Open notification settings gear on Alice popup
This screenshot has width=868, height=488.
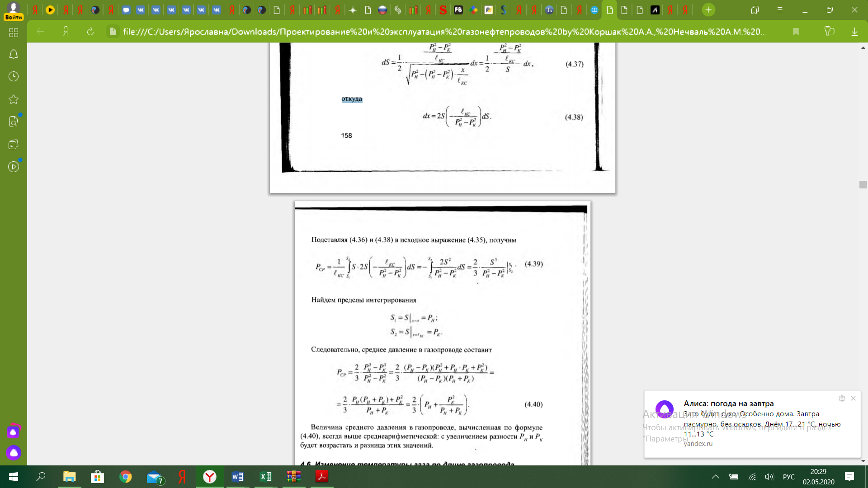[842, 399]
